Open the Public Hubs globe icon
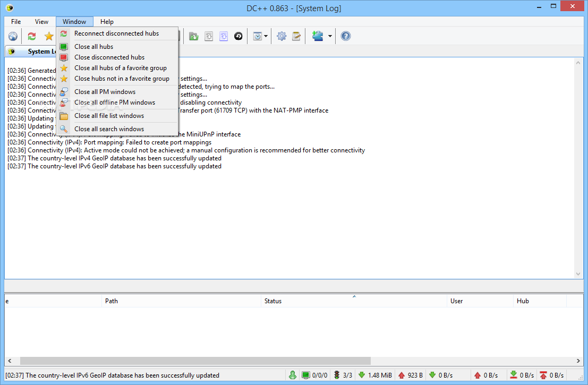The width and height of the screenshot is (588, 385). 13,36
